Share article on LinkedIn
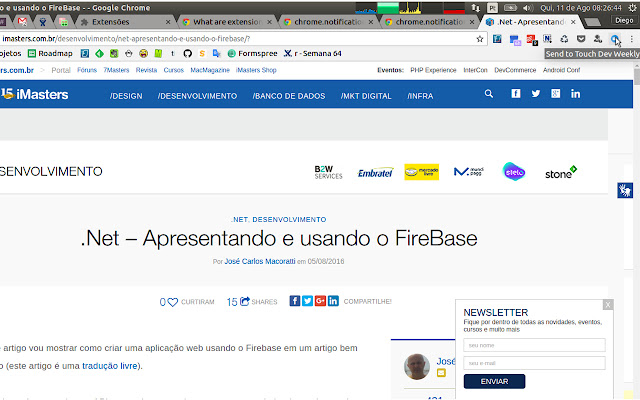Image resolution: width=640 pixels, height=400 pixels. (x=333, y=301)
